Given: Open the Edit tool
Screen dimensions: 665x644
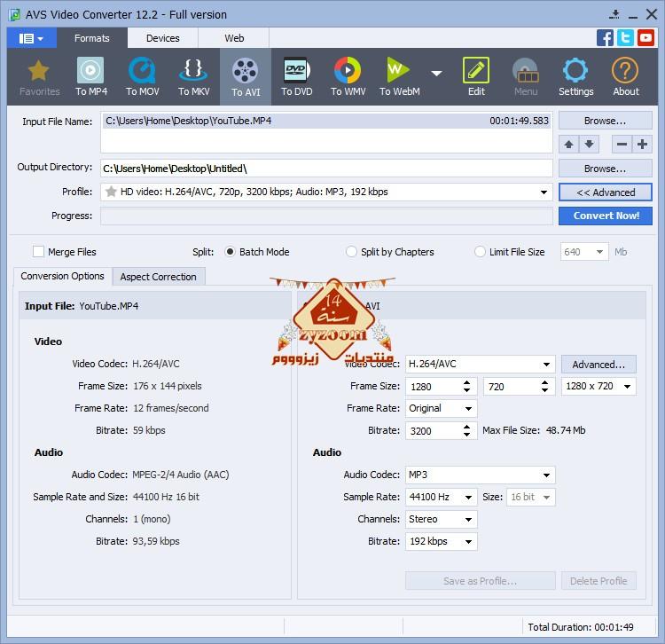Looking at the screenshot, I should [x=476, y=77].
